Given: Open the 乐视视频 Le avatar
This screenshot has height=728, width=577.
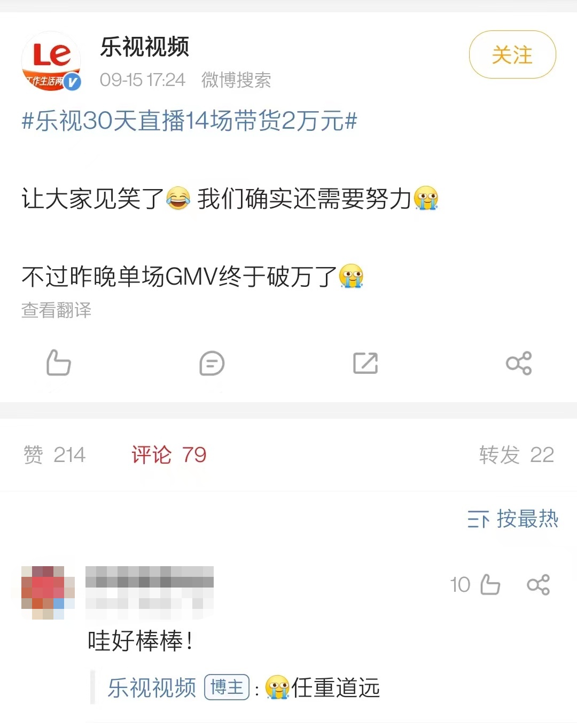Looking at the screenshot, I should pyautogui.click(x=51, y=61).
